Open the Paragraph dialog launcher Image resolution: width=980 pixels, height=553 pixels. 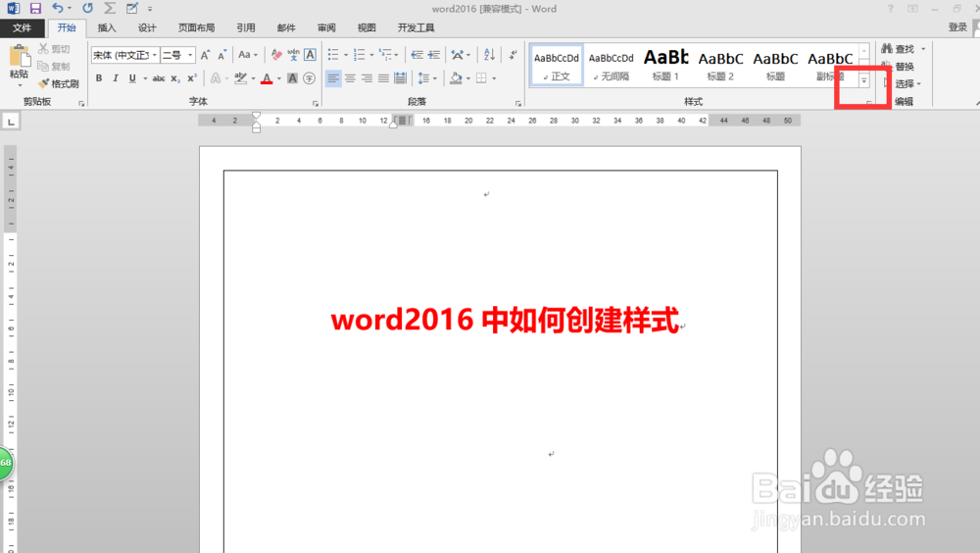click(518, 103)
